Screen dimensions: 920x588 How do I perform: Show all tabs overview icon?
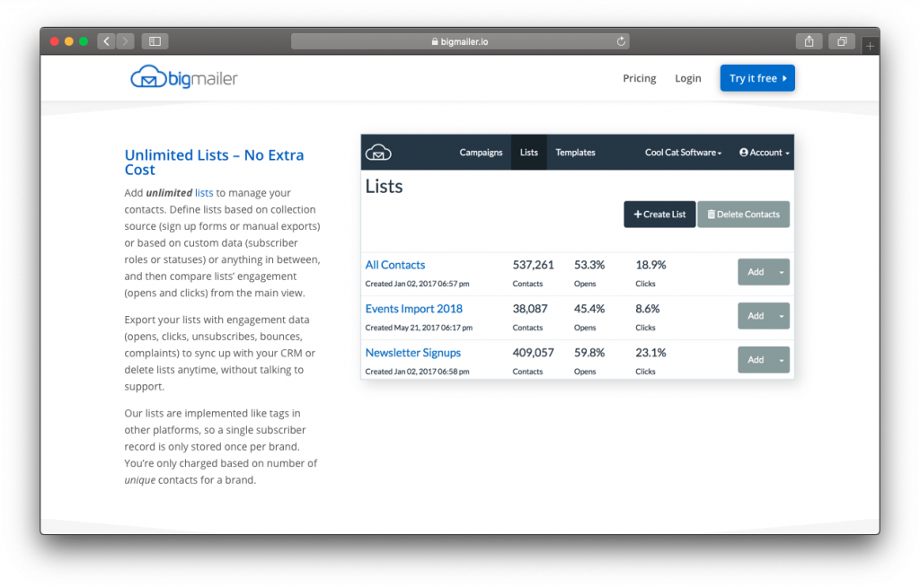(x=842, y=41)
